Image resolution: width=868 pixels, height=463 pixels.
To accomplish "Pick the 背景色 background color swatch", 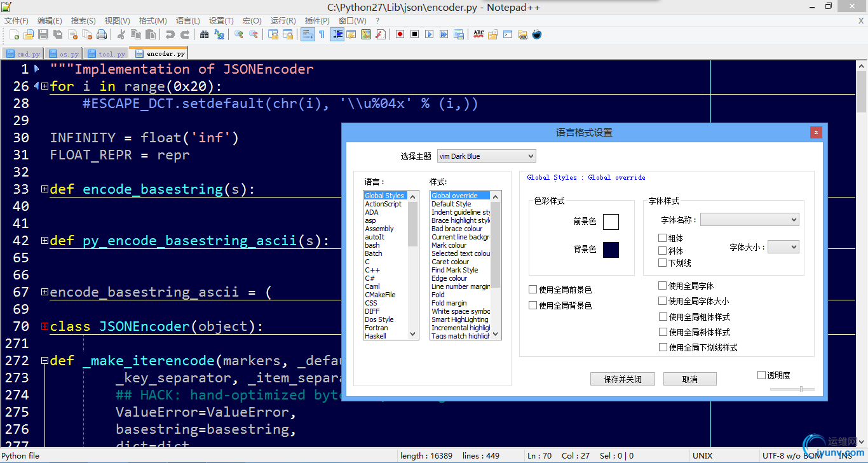I will pyautogui.click(x=611, y=250).
